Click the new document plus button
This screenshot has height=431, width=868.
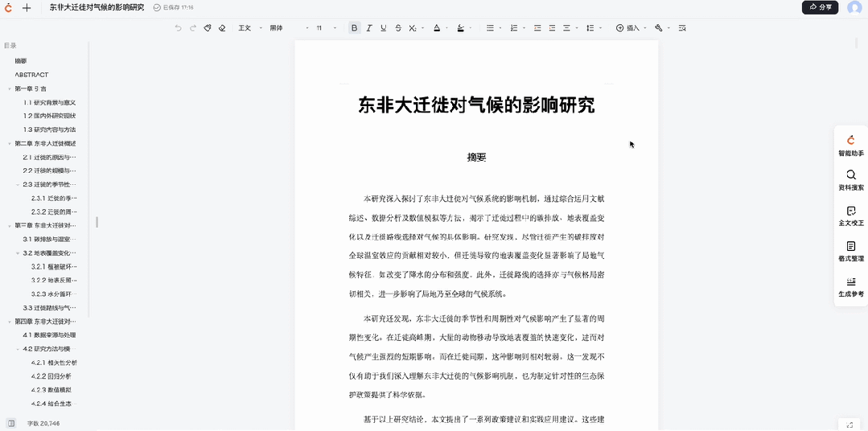tap(27, 7)
